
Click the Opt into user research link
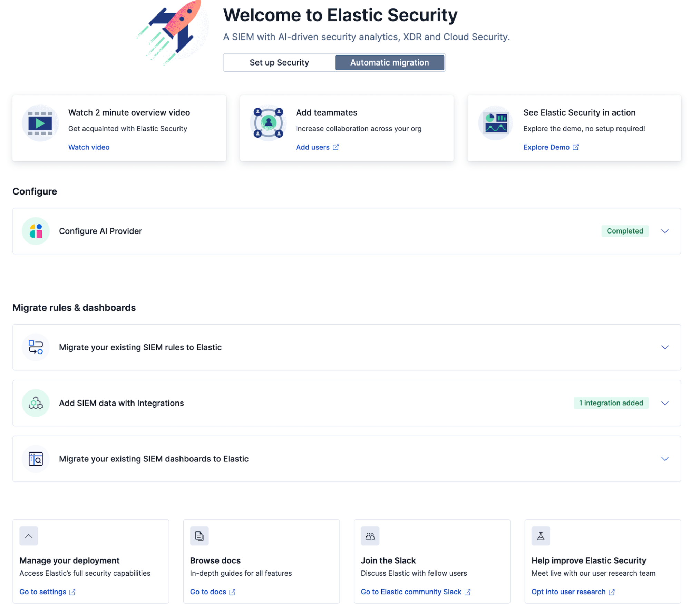[568, 592]
